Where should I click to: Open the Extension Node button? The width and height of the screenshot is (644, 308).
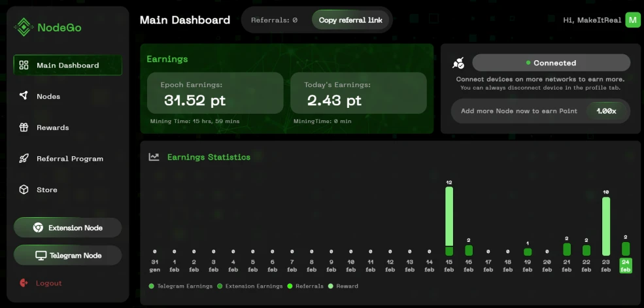coord(68,228)
